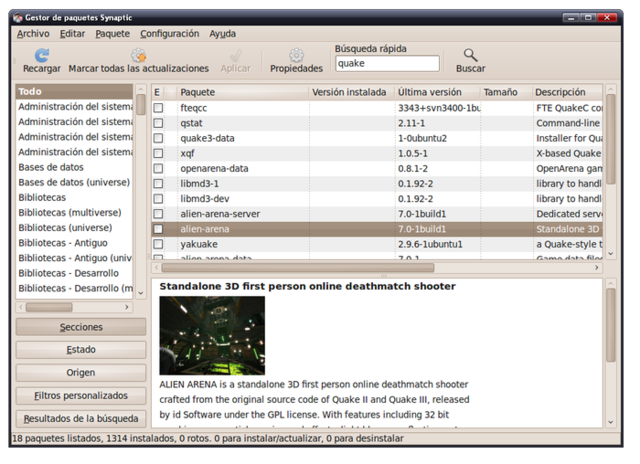Toggle checkbox for xqf package
The height and width of the screenshot is (464, 640).
tap(158, 153)
